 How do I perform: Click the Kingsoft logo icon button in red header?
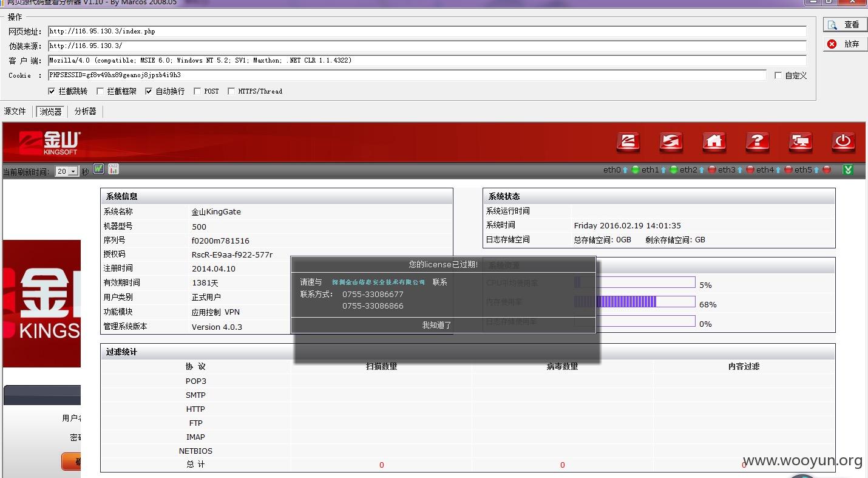(x=628, y=142)
